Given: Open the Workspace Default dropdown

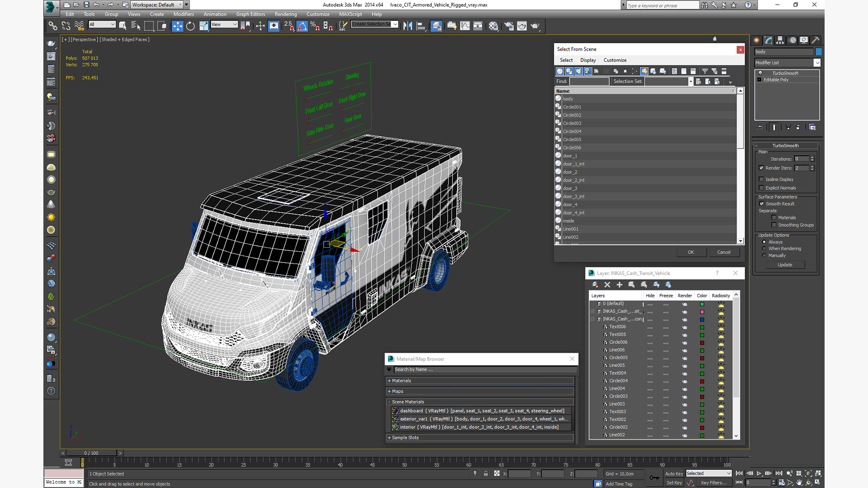Looking at the screenshot, I should click(x=160, y=5).
